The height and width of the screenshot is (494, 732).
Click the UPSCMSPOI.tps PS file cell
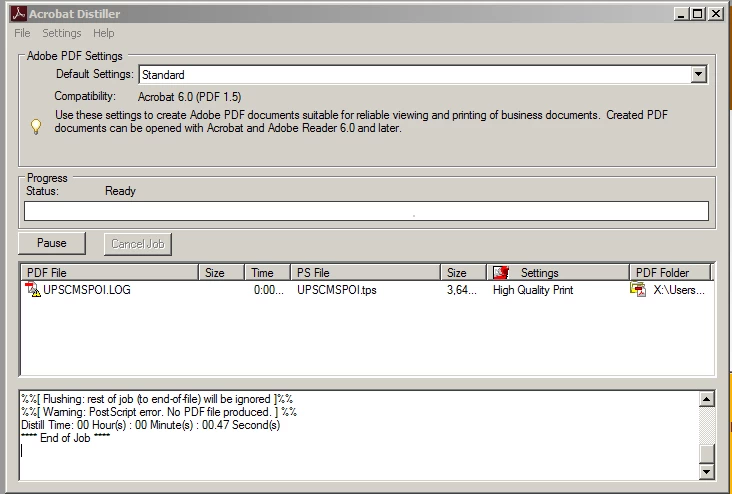click(337, 290)
